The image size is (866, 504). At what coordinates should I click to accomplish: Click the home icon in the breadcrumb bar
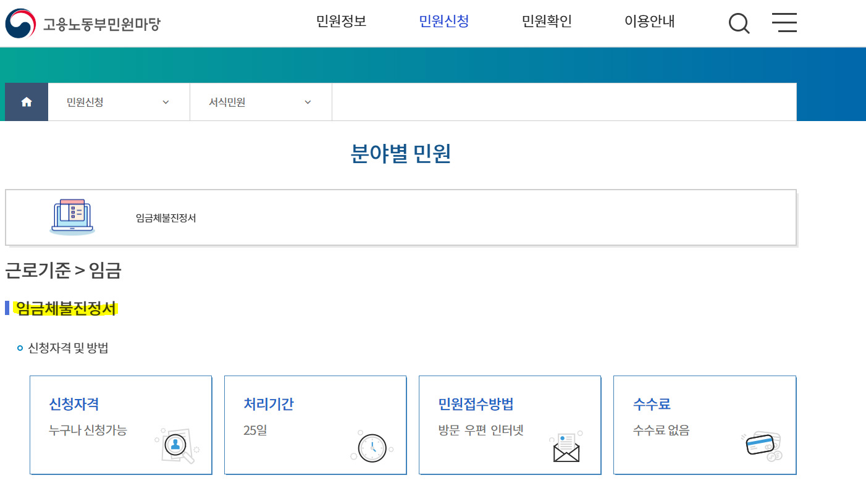pos(25,101)
